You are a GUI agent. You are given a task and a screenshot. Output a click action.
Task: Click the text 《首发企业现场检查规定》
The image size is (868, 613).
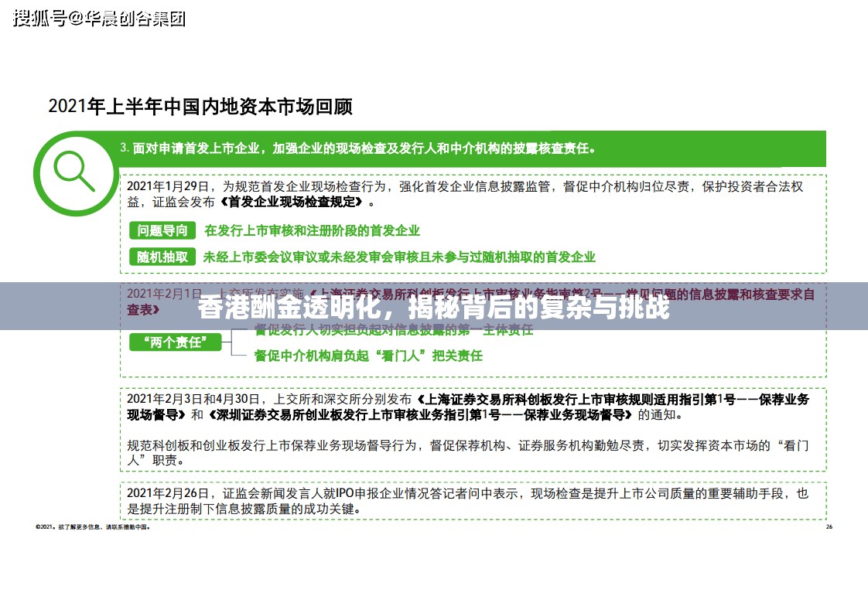tap(292, 202)
